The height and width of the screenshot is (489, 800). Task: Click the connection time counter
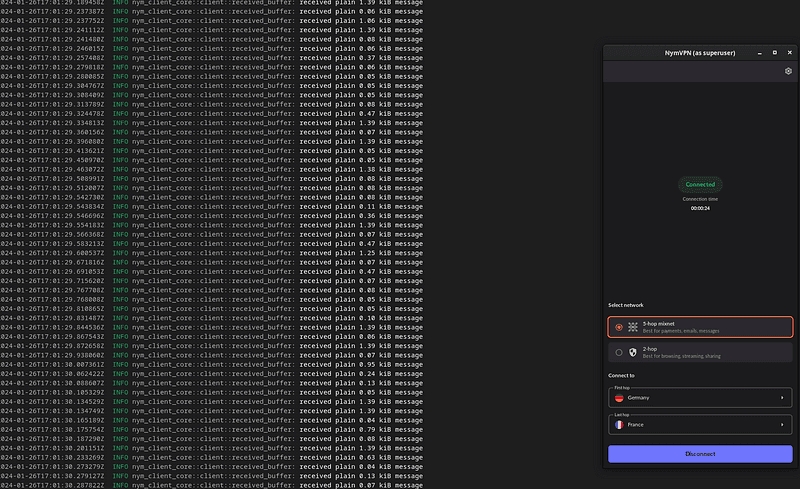[x=700, y=208]
